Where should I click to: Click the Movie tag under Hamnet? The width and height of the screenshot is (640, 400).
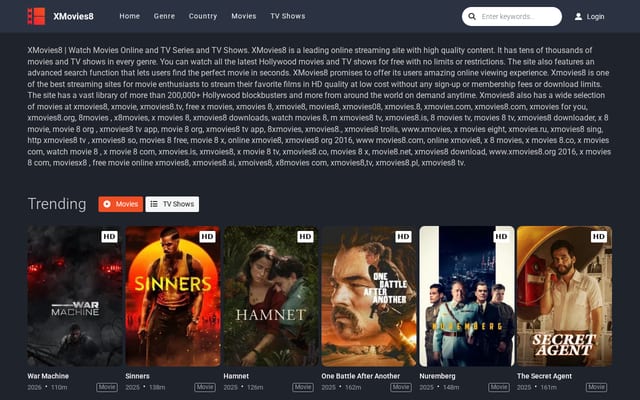click(x=303, y=387)
